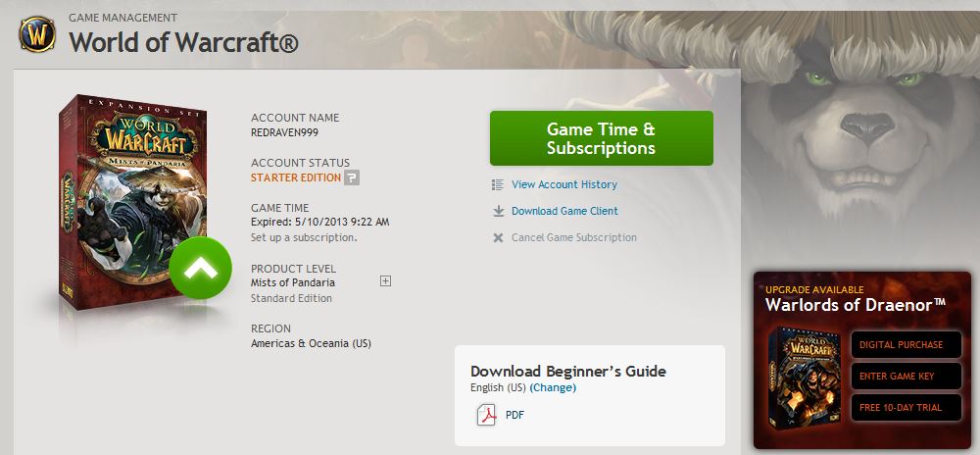The width and height of the screenshot is (980, 455).
Task: Choose Digital Purchase for Warlords of Draenor
Action: [x=901, y=345]
